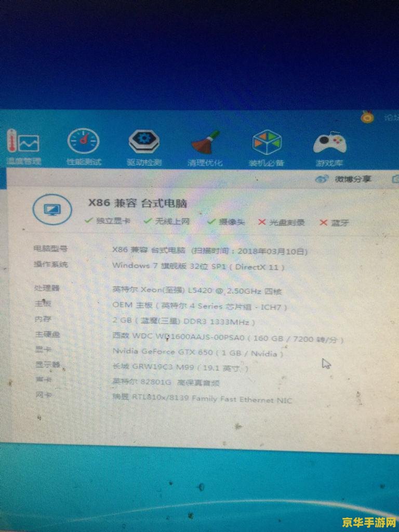
Task: Open the 温度管理 thermometer icon
Action: click(x=23, y=140)
